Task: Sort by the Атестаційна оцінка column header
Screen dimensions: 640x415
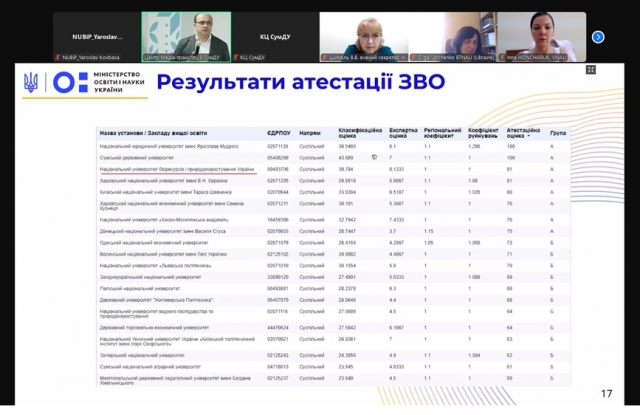Action: tap(523, 133)
